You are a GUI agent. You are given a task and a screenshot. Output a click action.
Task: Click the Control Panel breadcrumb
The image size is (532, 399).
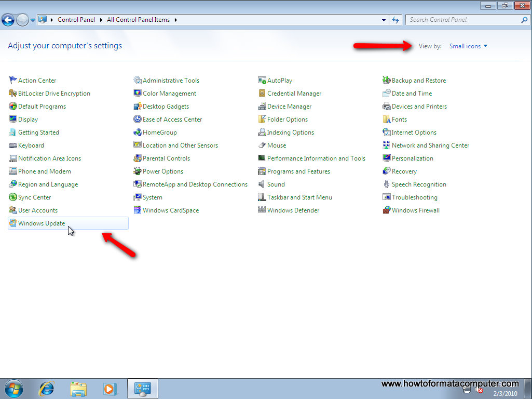(76, 20)
